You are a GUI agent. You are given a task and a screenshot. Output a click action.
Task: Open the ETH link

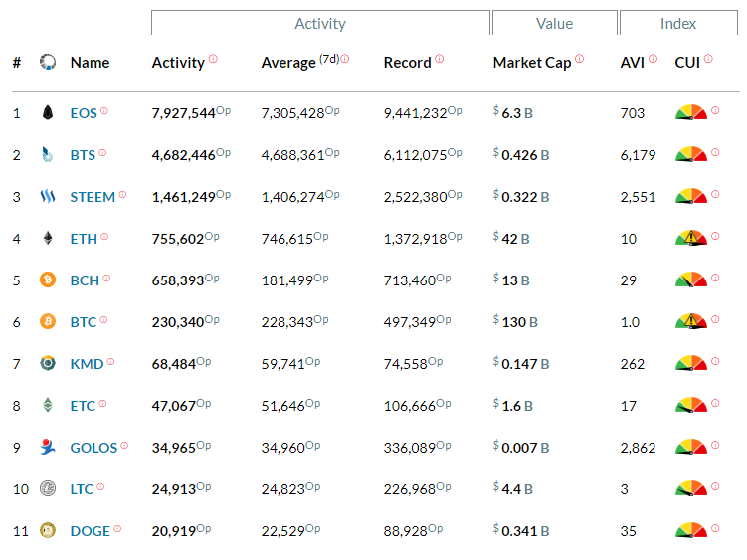pos(84,239)
